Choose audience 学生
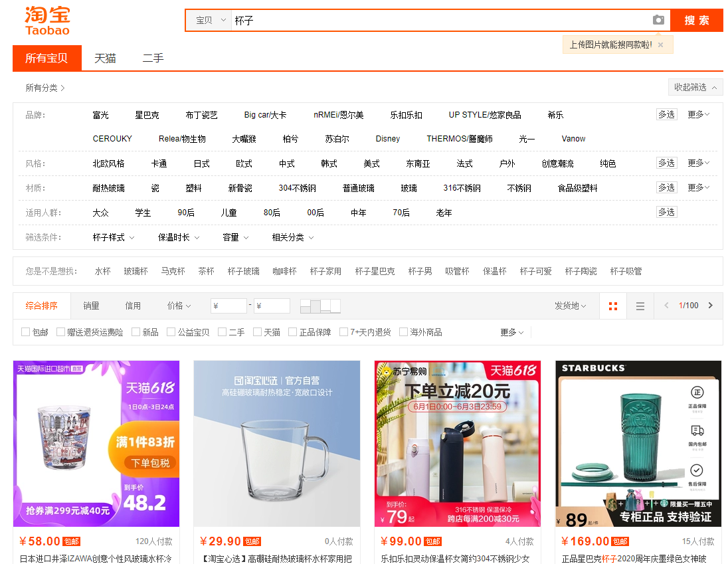Image resolution: width=728 pixels, height=564 pixels. pyautogui.click(x=143, y=213)
